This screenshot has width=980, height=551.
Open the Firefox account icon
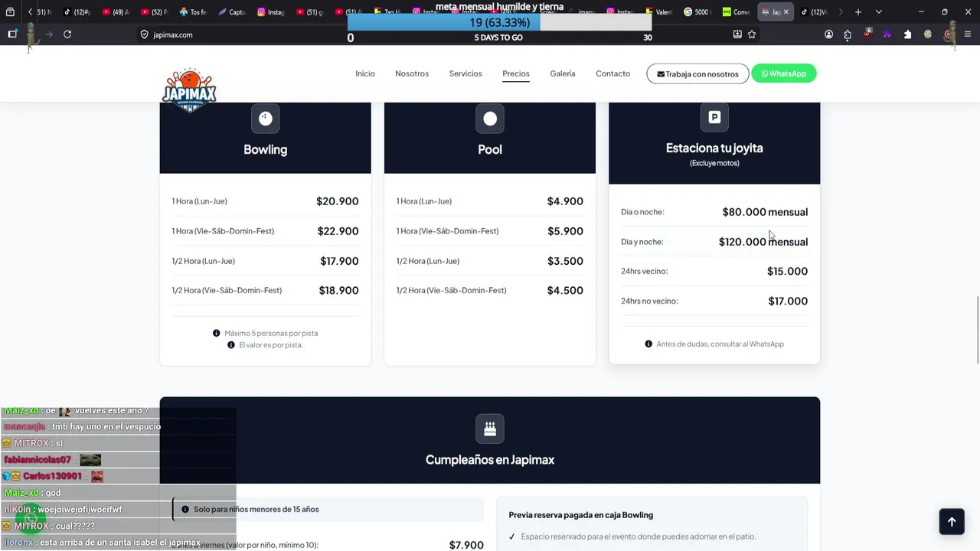pos(828,34)
